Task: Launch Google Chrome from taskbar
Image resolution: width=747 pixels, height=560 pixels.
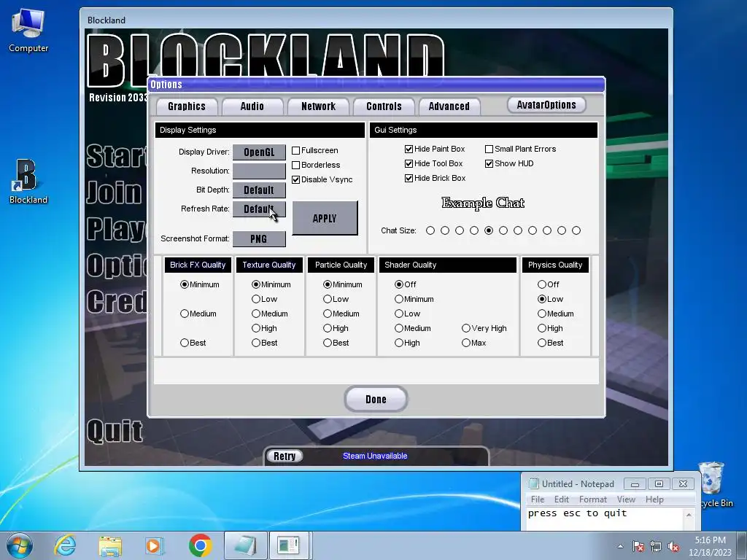Action: (200, 545)
